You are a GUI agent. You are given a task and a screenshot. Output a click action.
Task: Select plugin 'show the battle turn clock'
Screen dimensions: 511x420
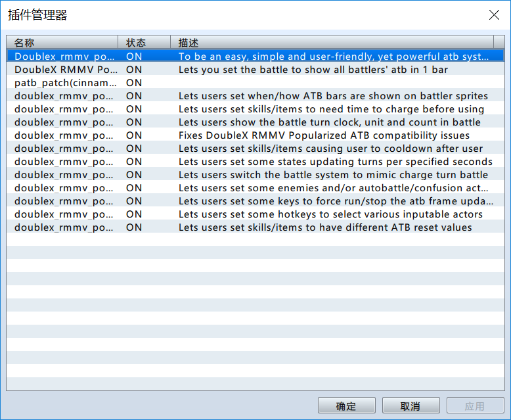tap(255, 122)
